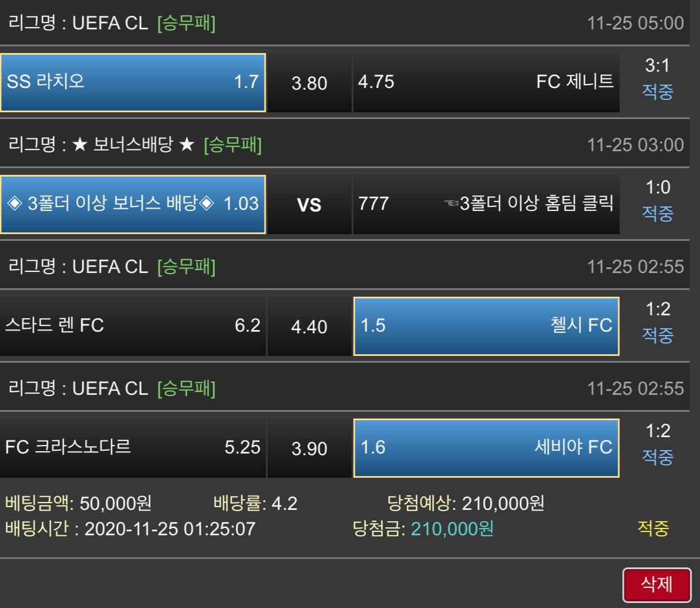Click the first UEFA CL league header

click(112, 23)
